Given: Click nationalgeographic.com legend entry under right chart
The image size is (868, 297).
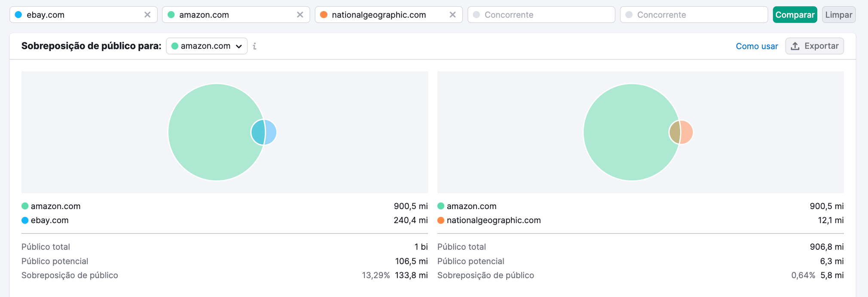Looking at the screenshot, I should [489, 220].
